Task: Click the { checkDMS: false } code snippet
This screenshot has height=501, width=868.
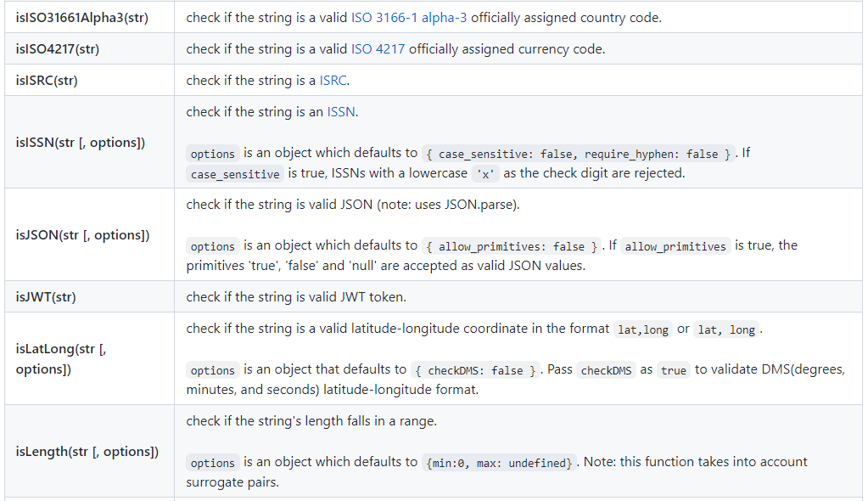Action: click(475, 370)
